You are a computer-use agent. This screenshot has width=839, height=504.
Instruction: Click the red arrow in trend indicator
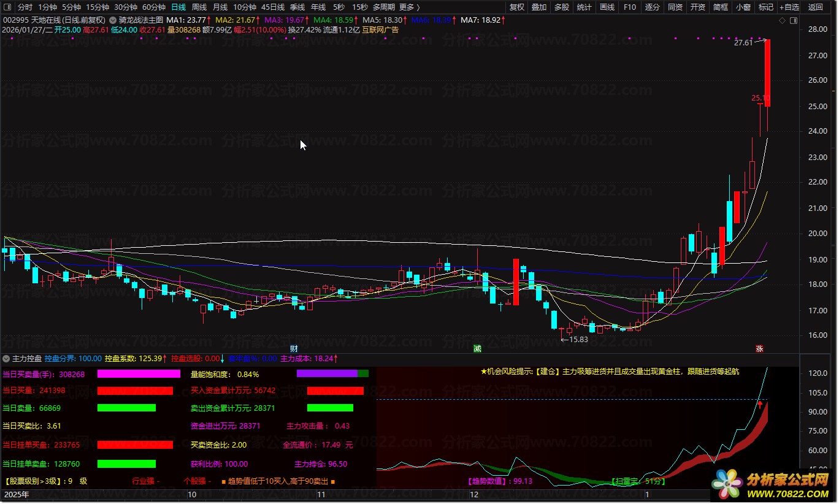tap(760, 405)
